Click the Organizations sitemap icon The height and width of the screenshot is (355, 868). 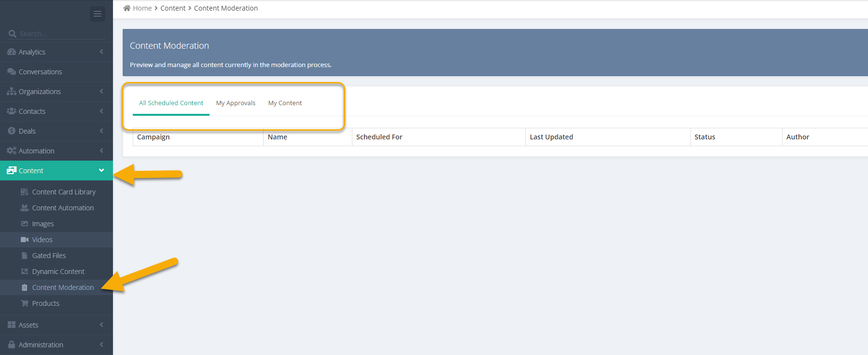pos(12,91)
